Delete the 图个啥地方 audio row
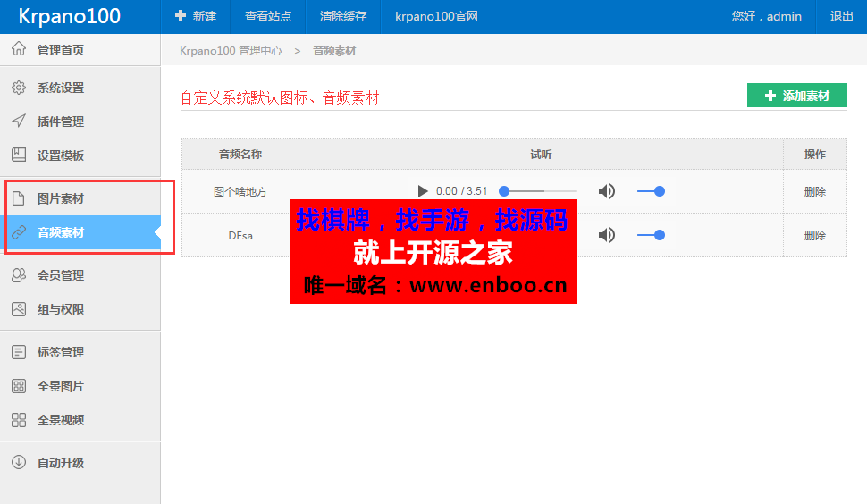The width and height of the screenshot is (867, 504). 815,192
